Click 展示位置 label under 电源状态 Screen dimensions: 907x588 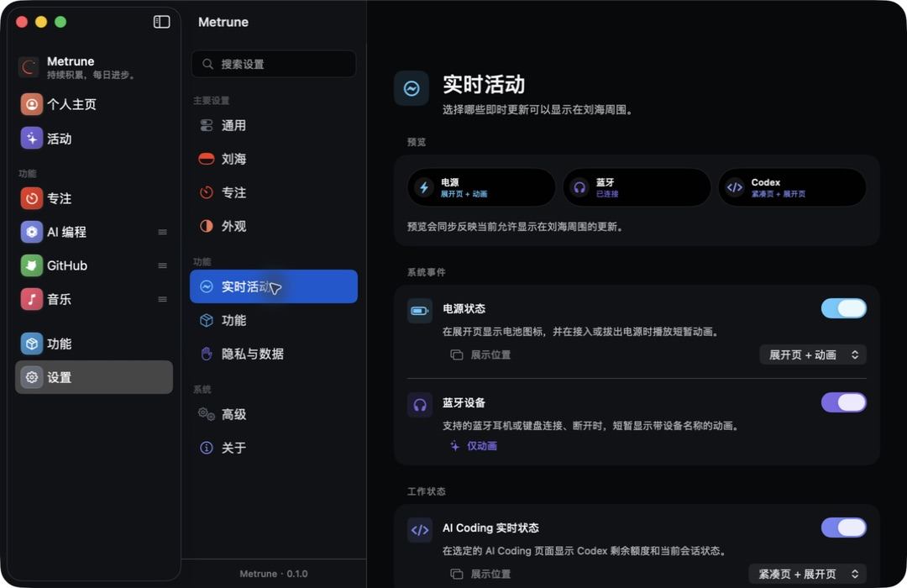[490, 354]
